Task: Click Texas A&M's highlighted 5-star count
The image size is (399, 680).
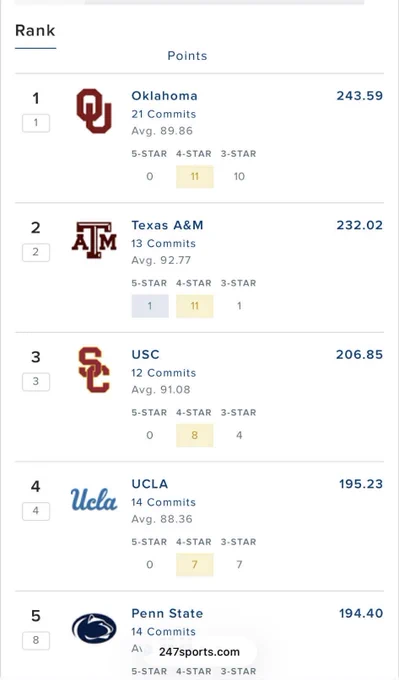Action: tap(150, 306)
